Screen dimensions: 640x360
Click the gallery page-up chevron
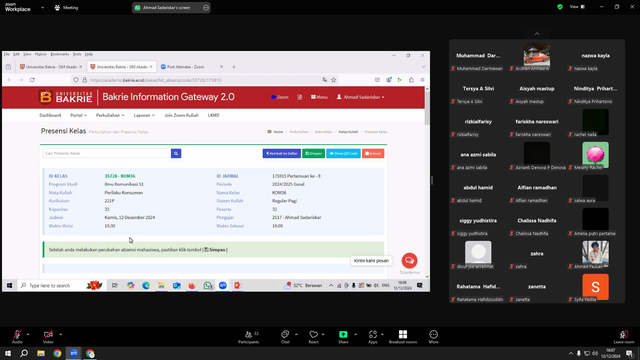(x=537, y=33)
